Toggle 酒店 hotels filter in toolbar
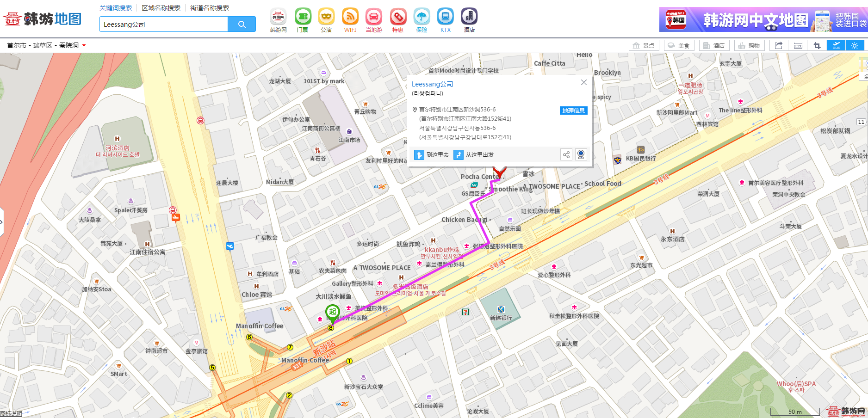The image size is (868, 418). [x=714, y=45]
